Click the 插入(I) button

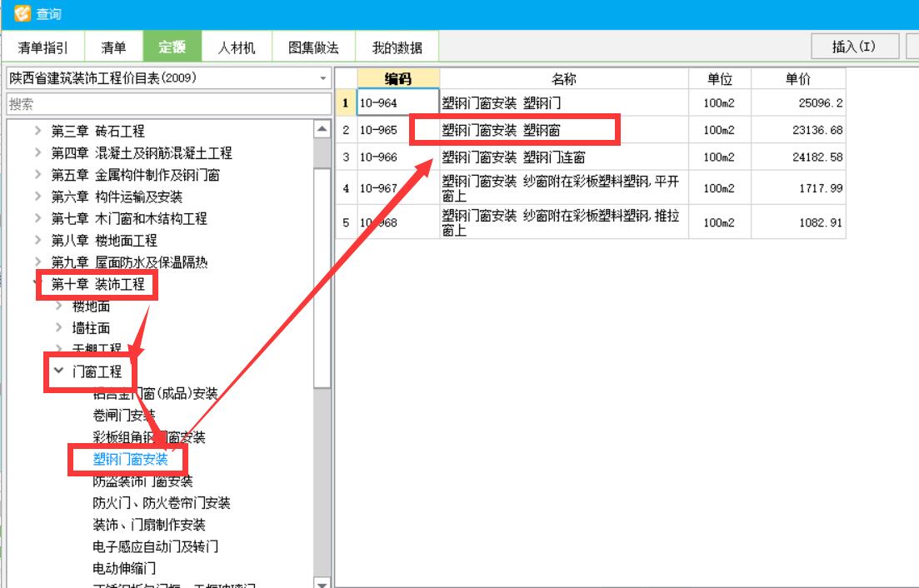pyautogui.click(x=855, y=47)
